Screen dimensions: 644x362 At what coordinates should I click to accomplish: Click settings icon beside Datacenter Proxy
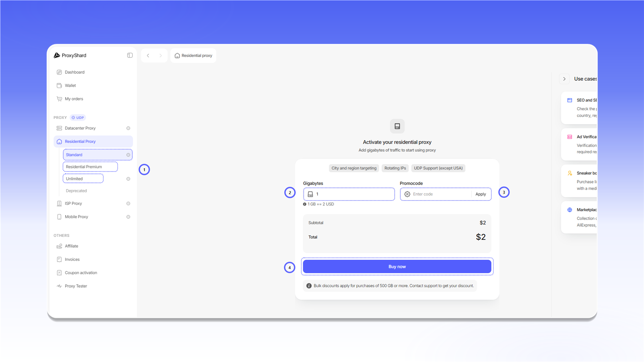pos(128,128)
